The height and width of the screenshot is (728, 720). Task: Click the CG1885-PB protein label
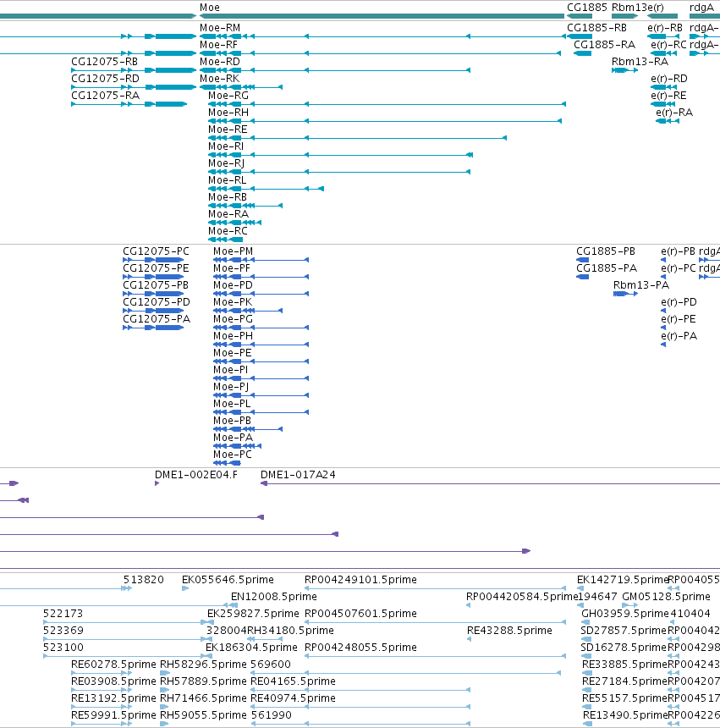[x=606, y=251]
